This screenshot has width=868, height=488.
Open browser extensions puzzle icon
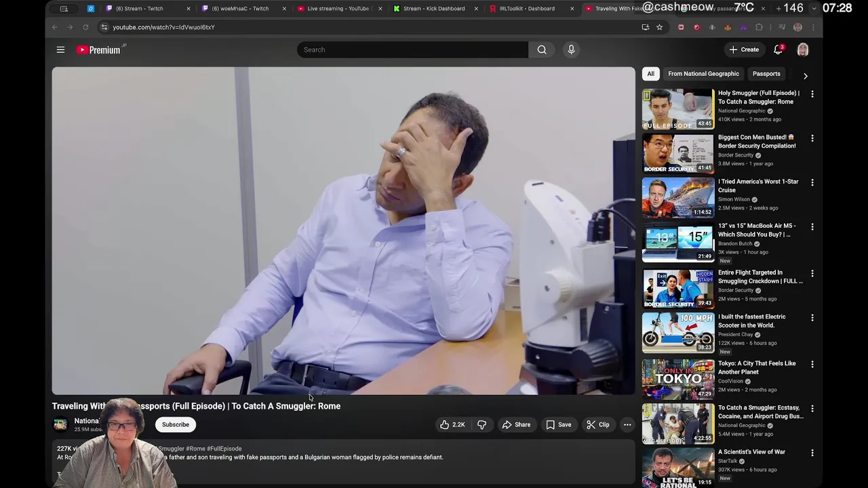(759, 27)
